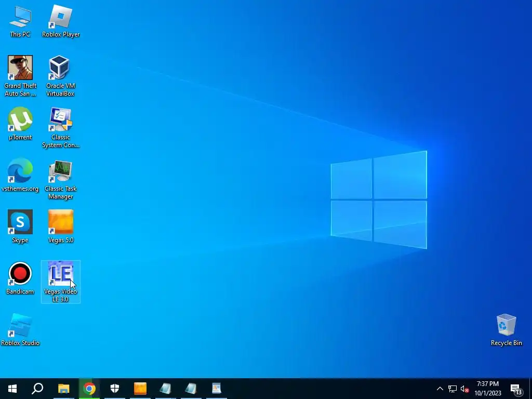
Task: Select the Classic Task Manager shortcut
Action: tap(60, 179)
